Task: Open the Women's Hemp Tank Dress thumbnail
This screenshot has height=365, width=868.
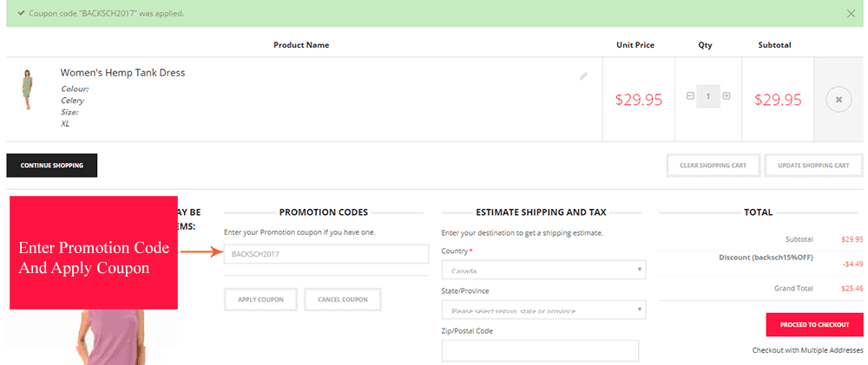Action: (28, 90)
